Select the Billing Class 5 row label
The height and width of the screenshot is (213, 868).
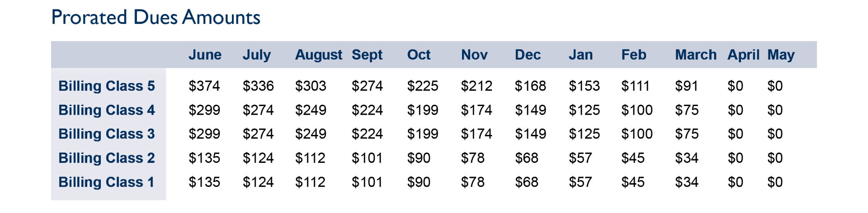tap(107, 86)
